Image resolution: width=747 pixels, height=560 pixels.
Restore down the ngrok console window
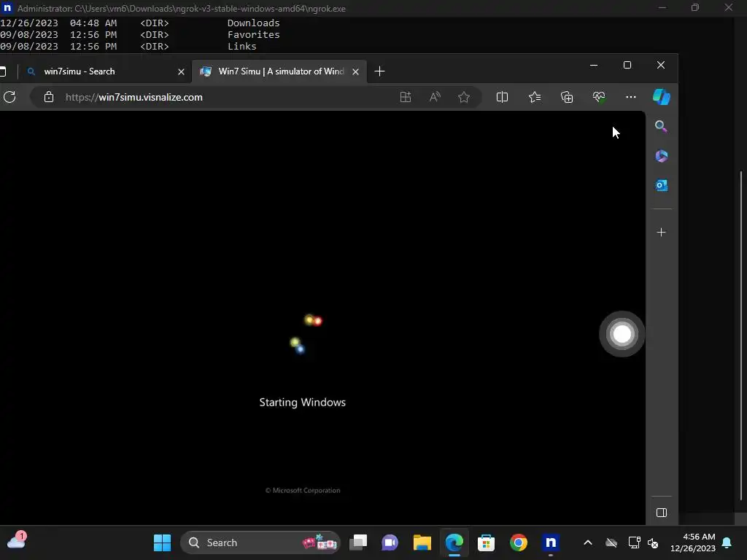pos(695,7)
